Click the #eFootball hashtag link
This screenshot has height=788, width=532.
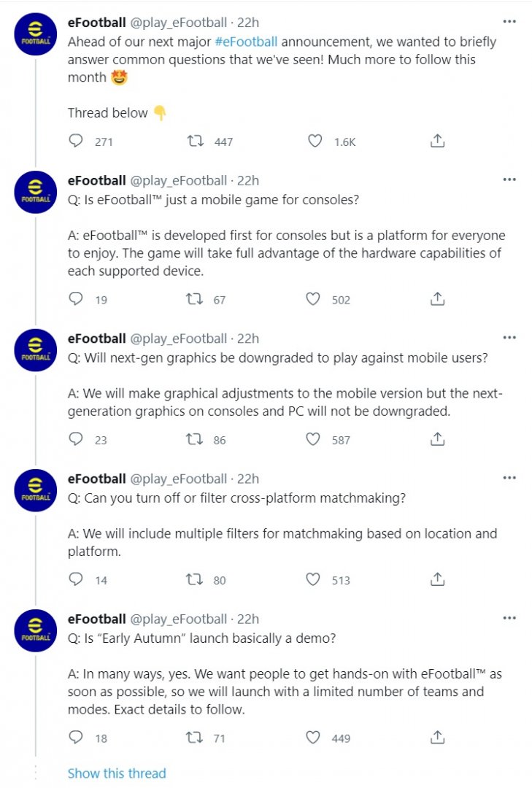[x=246, y=42]
